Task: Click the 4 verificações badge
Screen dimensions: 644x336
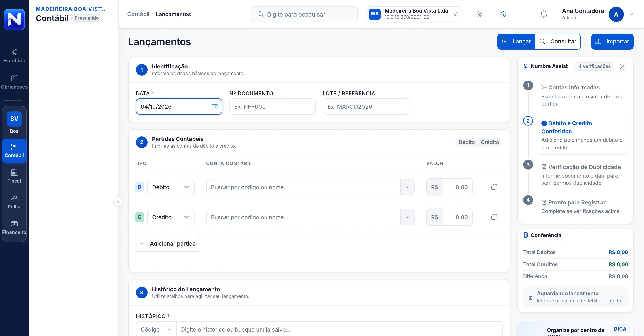Action: pyautogui.click(x=594, y=66)
